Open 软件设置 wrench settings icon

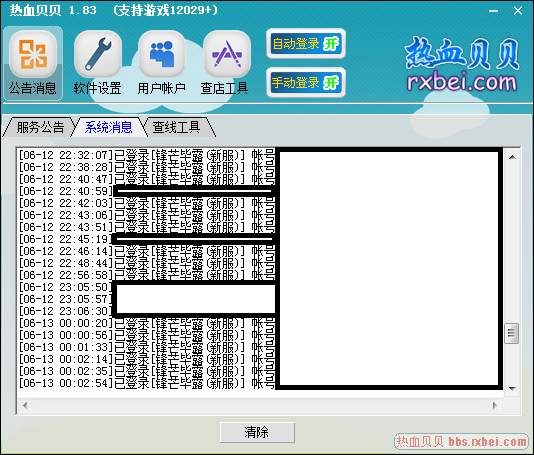tap(98, 63)
